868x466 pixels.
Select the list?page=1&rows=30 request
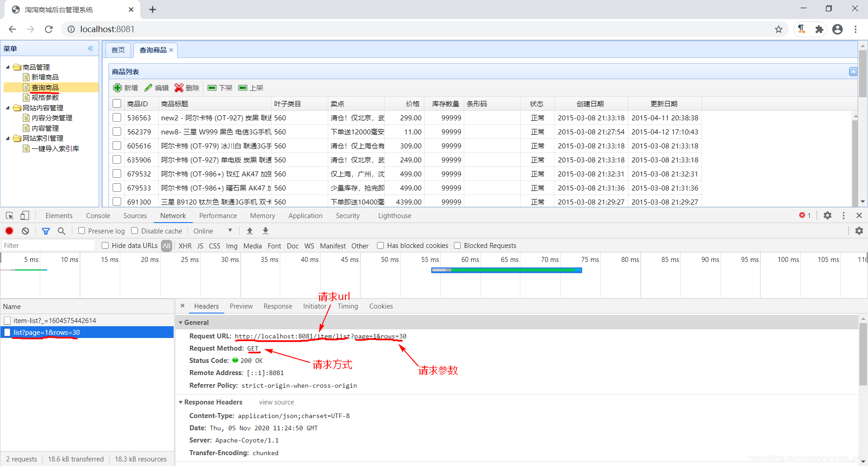point(47,332)
